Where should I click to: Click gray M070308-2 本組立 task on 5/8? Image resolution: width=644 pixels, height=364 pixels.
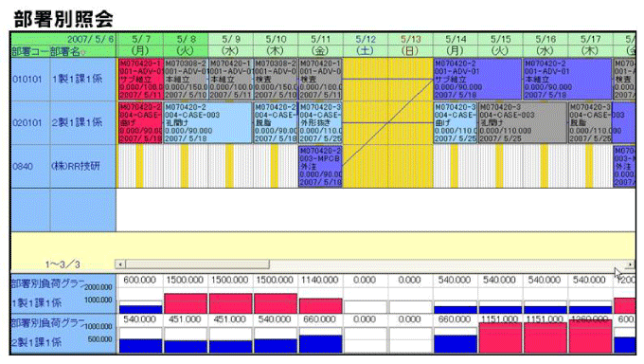click(186, 79)
